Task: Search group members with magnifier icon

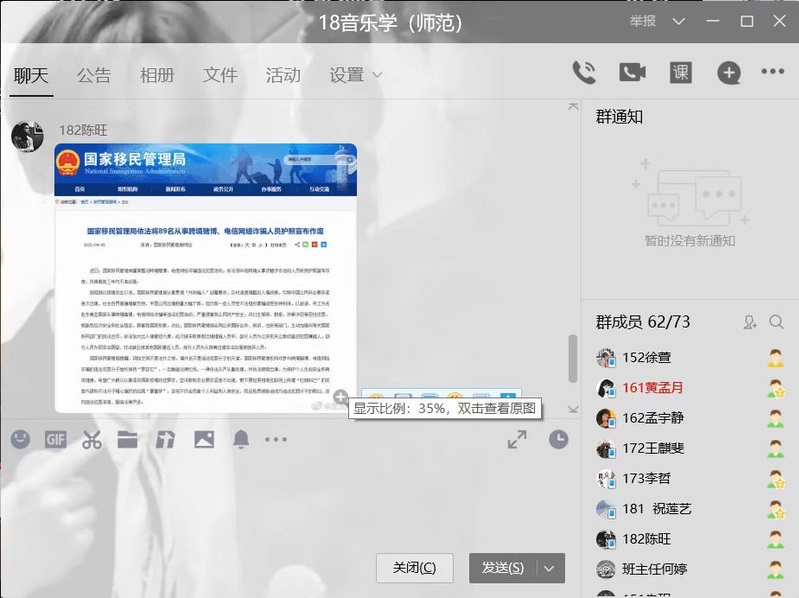Action: (x=776, y=322)
